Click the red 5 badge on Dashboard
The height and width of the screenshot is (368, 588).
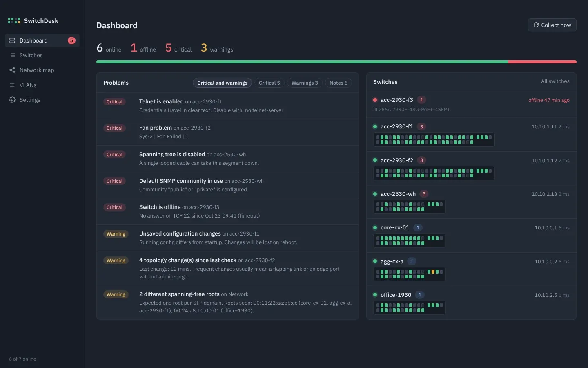pyautogui.click(x=71, y=40)
